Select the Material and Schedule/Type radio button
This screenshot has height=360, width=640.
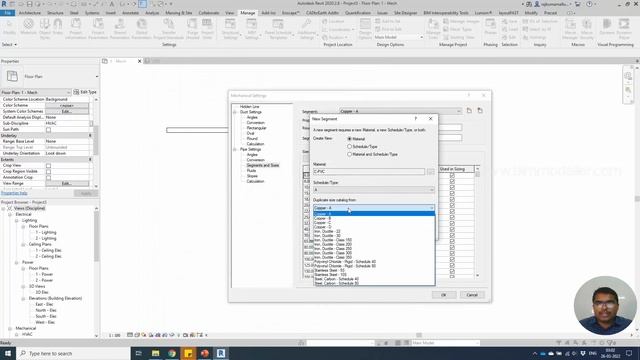click(349, 154)
